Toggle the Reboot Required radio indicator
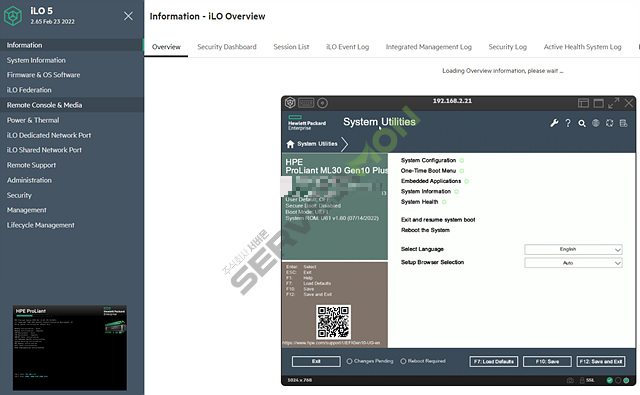This screenshot has width=640, height=395. point(403,361)
